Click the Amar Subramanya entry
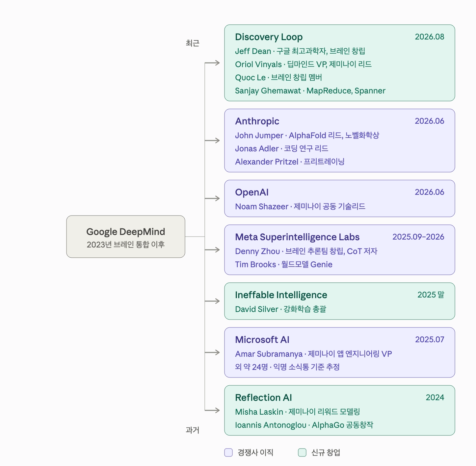Viewport: 476px width, 466px height. point(313,354)
